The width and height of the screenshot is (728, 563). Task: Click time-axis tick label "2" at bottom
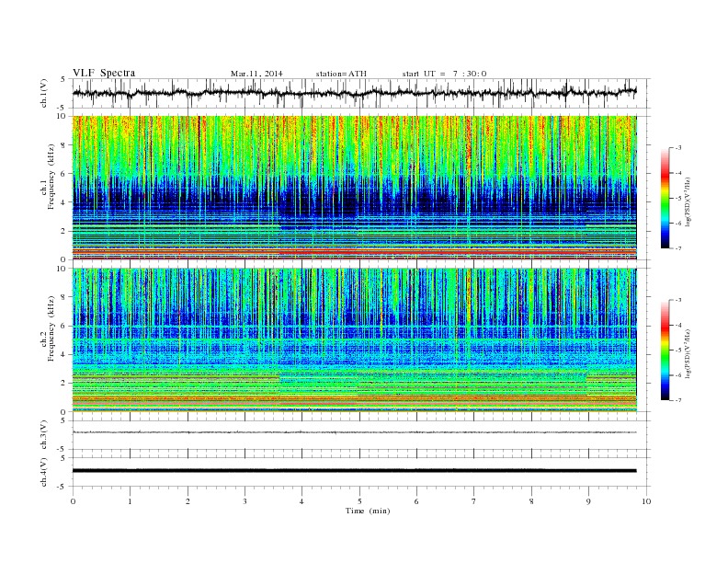coord(188,501)
